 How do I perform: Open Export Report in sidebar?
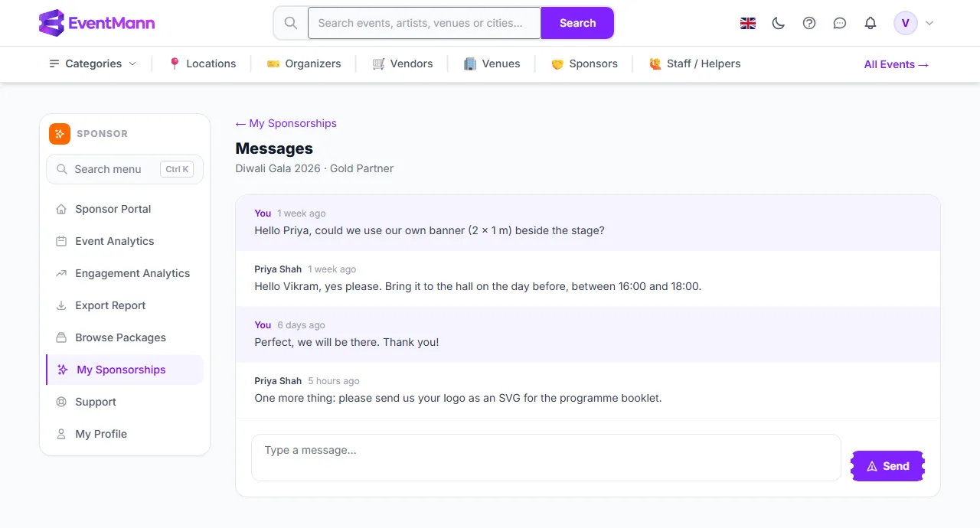click(x=125, y=305)
